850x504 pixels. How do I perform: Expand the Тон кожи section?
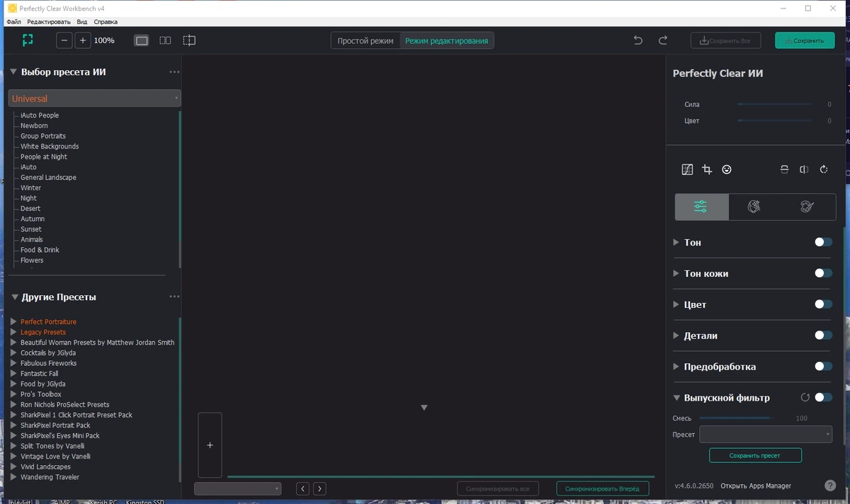[676, 273]
